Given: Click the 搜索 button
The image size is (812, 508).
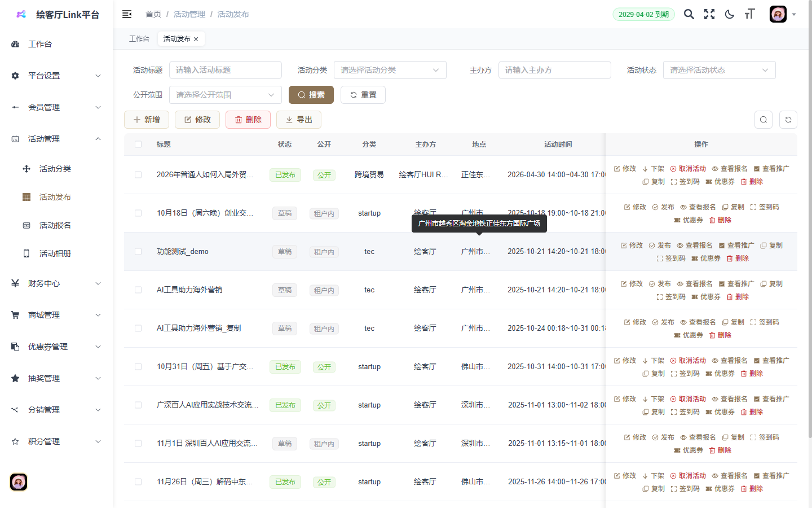Looking at the screenshot, I should point(311,95).
